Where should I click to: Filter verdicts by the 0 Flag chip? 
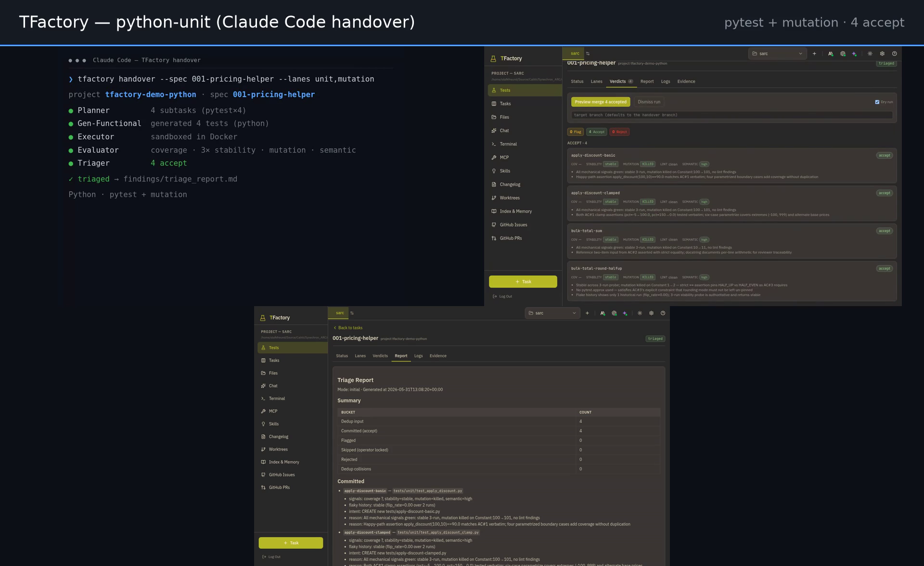click(x=576, y=132)
